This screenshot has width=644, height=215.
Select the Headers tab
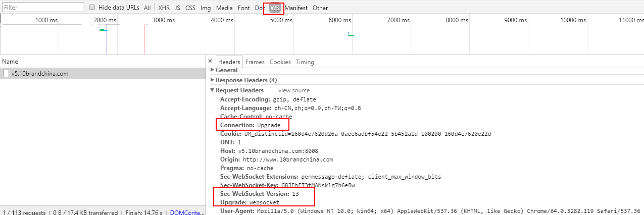click(x=229, y=62)
